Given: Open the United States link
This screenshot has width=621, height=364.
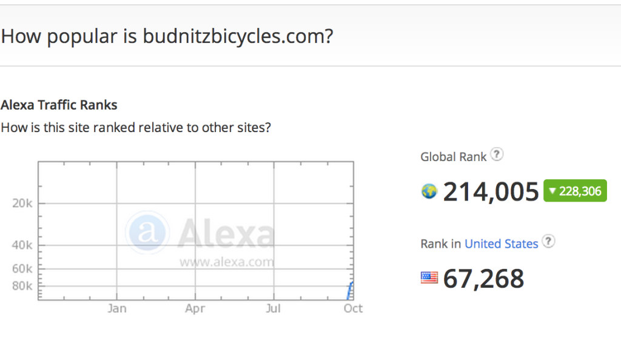Looking at the screenshot, I should click(502, 243).
